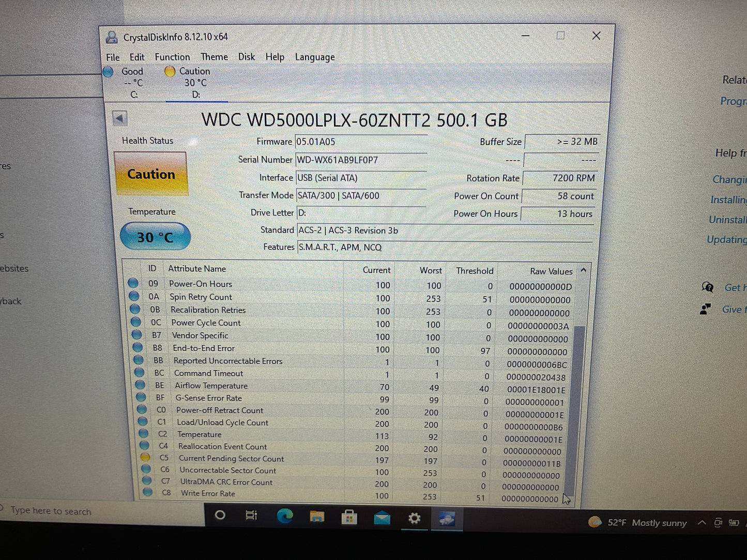Image resolution: width=747 pixels, height=560 pixels.
Task: Open Microsoft Store from the taskbar
Action: (x=349, y=517)
